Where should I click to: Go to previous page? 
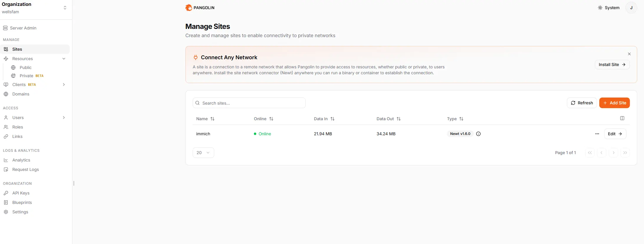[602, 153]
